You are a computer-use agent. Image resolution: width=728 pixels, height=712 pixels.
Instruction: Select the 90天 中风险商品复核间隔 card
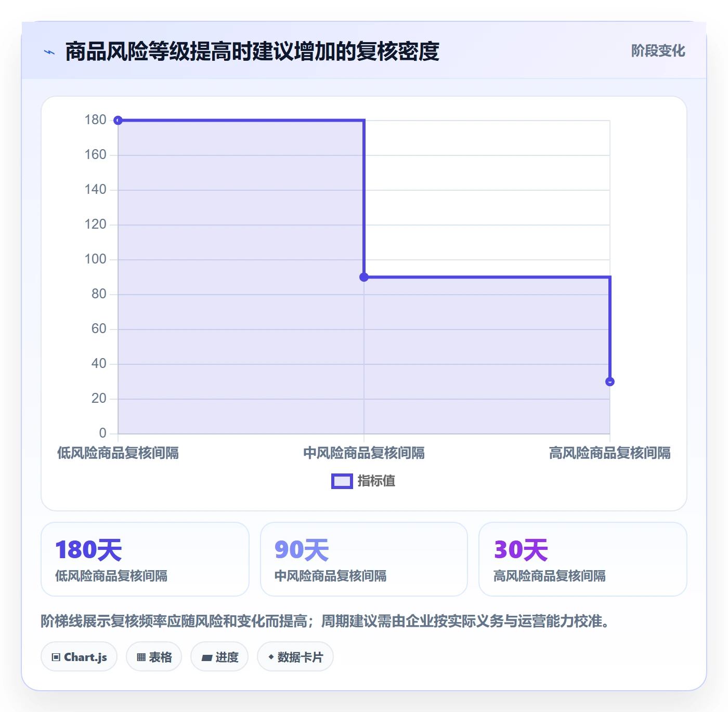(x=364, y=559)
